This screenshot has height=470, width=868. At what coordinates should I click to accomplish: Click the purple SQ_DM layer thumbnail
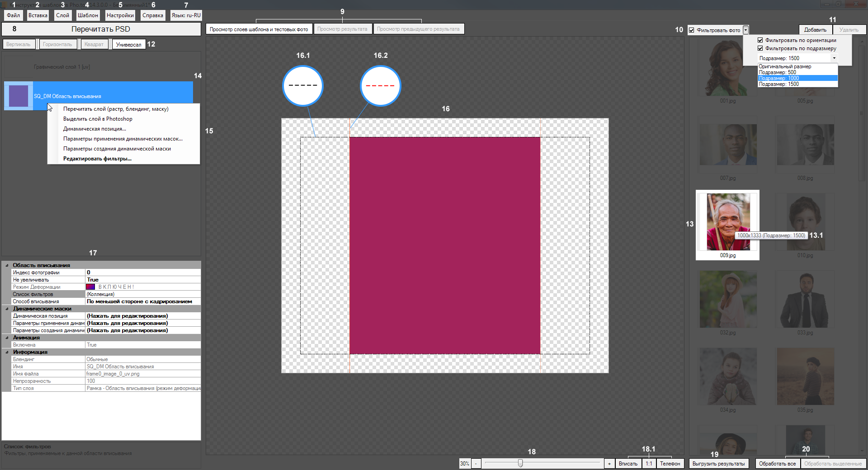pyautogui.click(x=19, y=96)
